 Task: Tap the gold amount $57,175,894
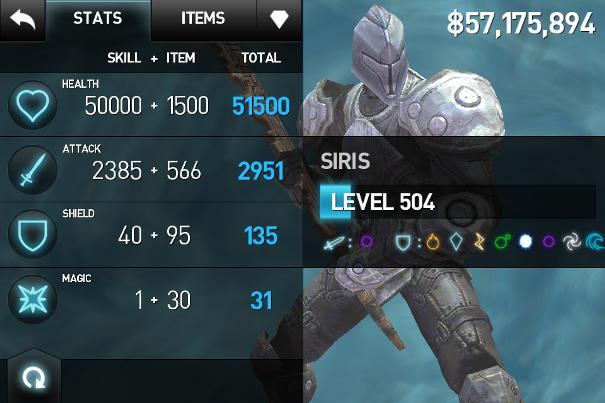coord(521,23)
